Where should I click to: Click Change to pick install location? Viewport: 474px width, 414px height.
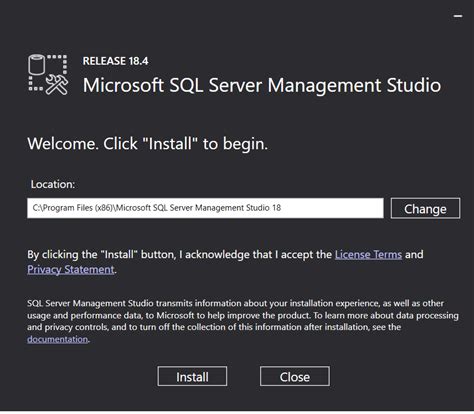click(x=425, y=208)
